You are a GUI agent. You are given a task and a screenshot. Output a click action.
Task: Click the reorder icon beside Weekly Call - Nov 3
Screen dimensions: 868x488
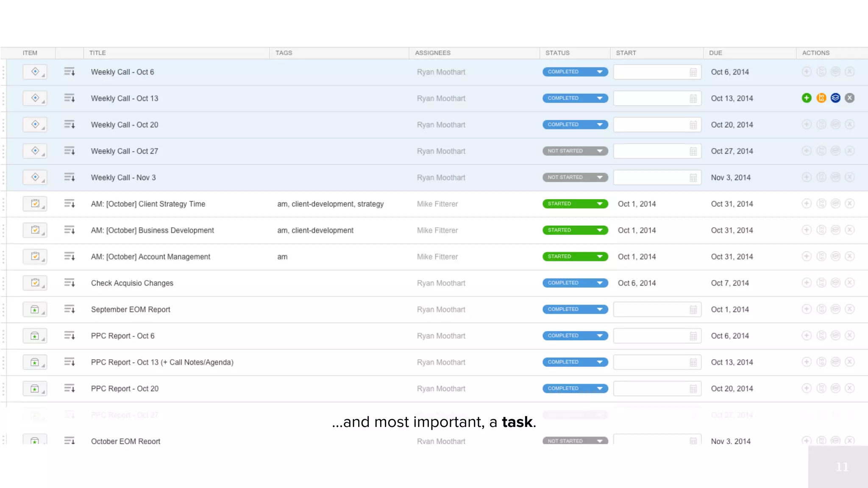(x=70, y=177)
